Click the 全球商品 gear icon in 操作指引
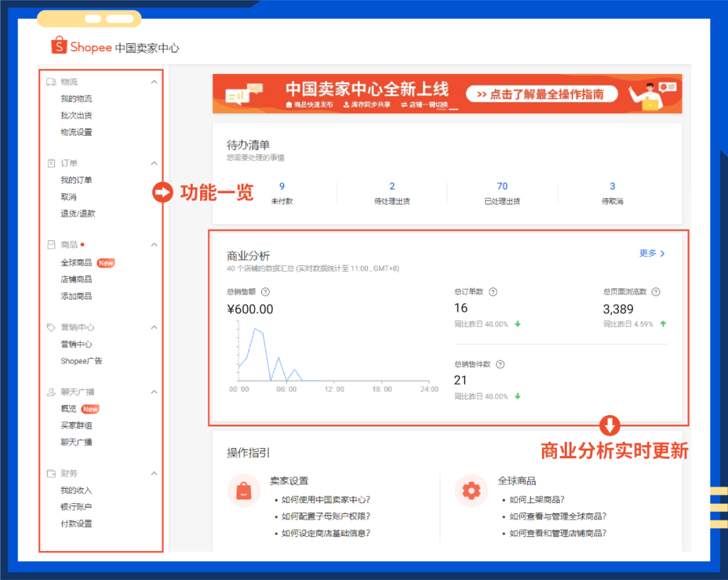728x580 pixels. coord(471,490)
